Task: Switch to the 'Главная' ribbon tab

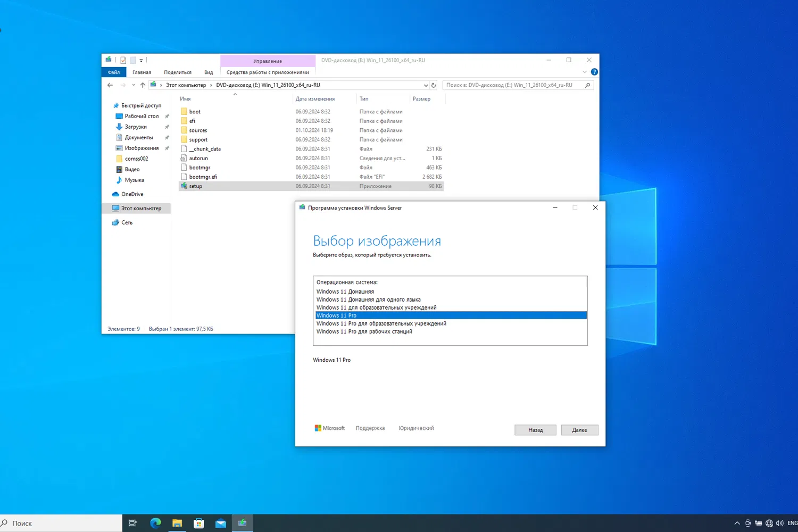Action: pos(142,72)
